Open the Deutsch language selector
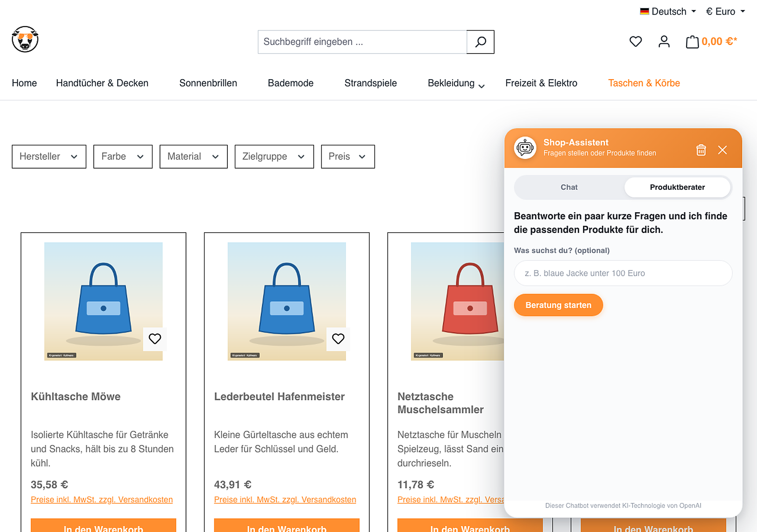The image size is (757, 532). 668,11
